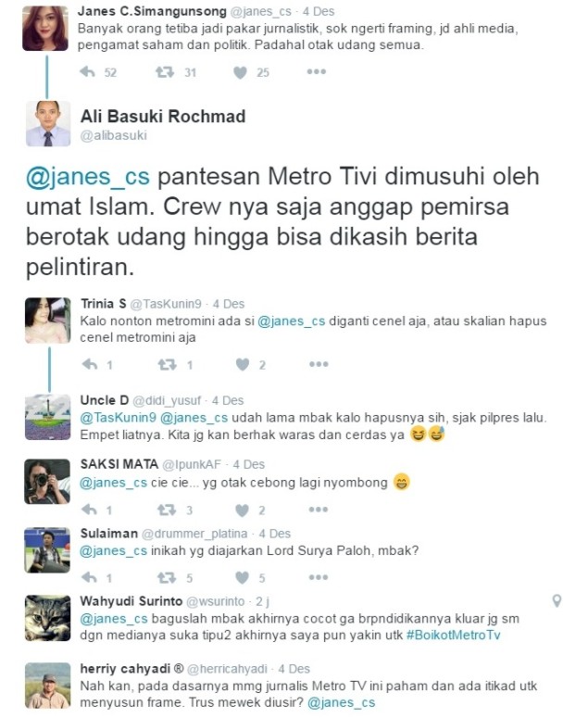Click location pin on Wahyudi Surinto's tweet
This screenshot has height=718, width=588.
pos(557,600)
